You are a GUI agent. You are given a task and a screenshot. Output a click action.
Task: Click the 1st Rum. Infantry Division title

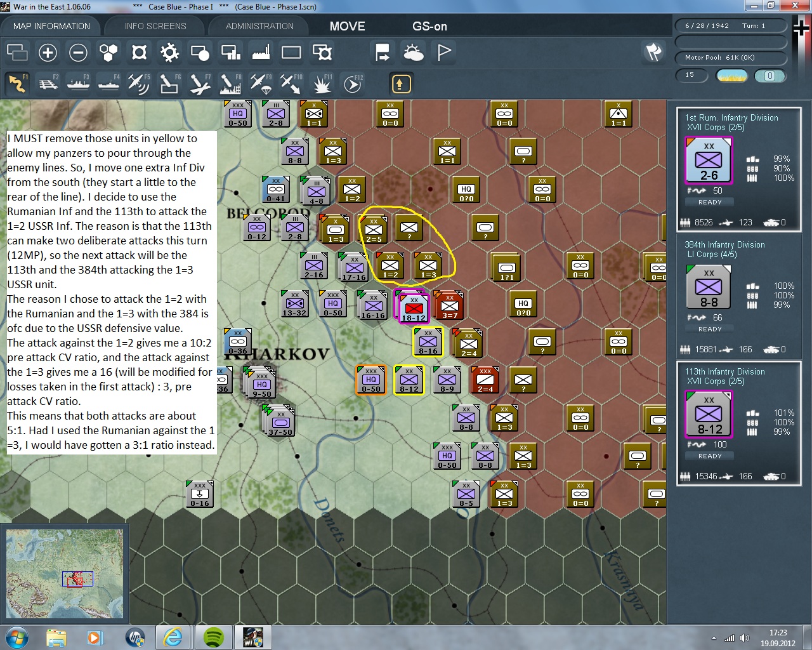coord(731,117)
